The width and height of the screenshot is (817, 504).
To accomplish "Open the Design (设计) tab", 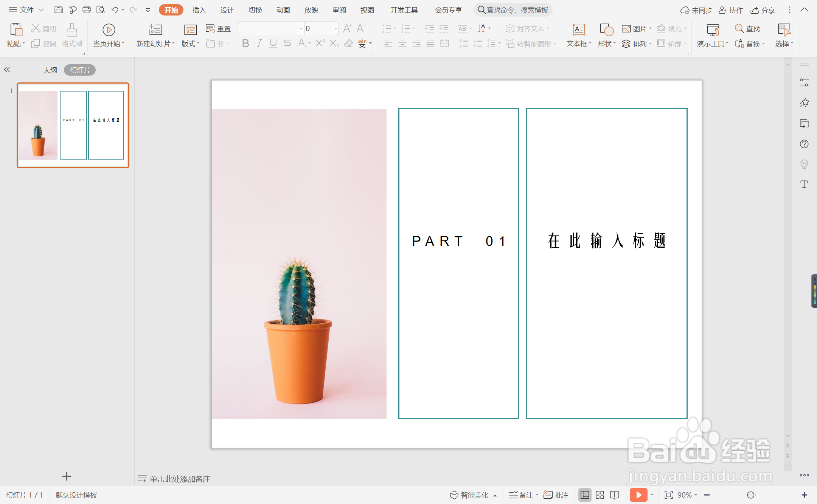I will (x=227, y=10).
